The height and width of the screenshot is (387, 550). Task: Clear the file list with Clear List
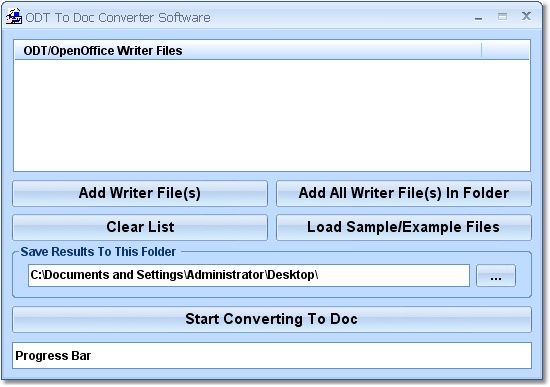click(140, 227)
